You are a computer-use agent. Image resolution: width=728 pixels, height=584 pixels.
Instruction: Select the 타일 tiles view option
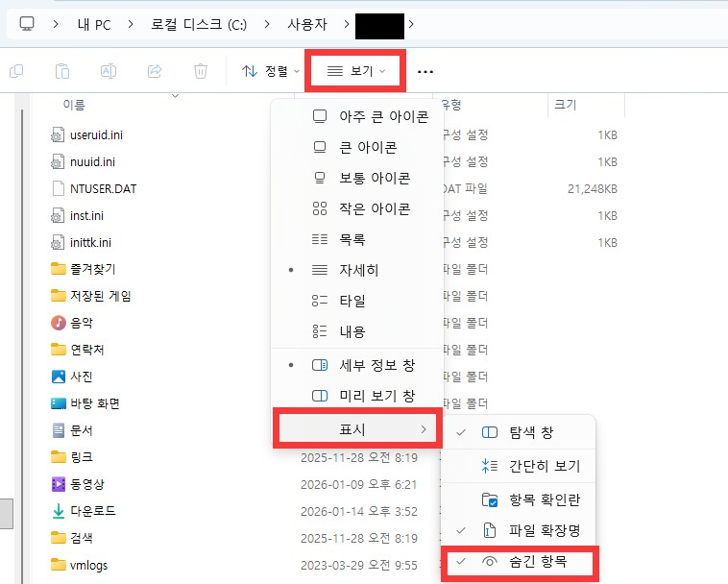[x=352, y=301]
